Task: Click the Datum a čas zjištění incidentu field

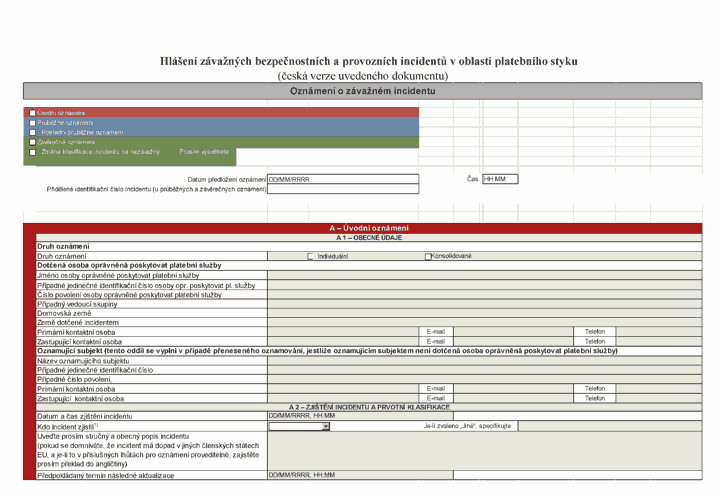Action: pos(360,416)
